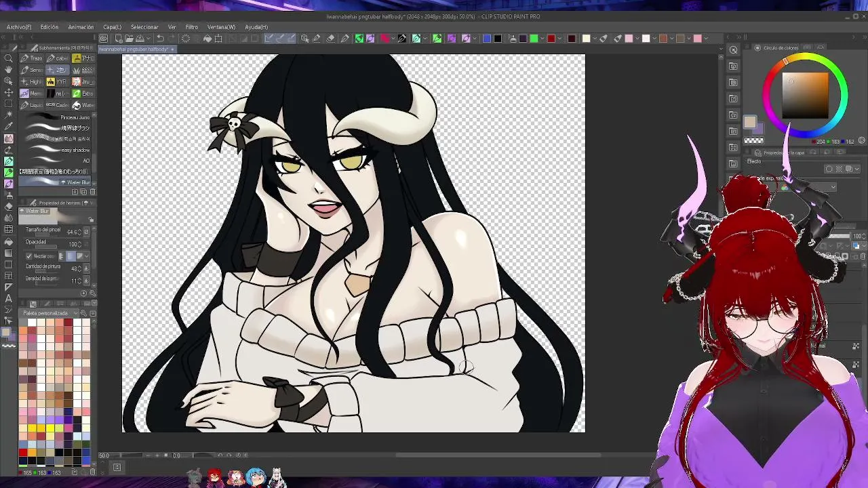The width and height of the screenshot is (868, 488).
Task: Click the Open file folder icon
Action: pos(129,39)
